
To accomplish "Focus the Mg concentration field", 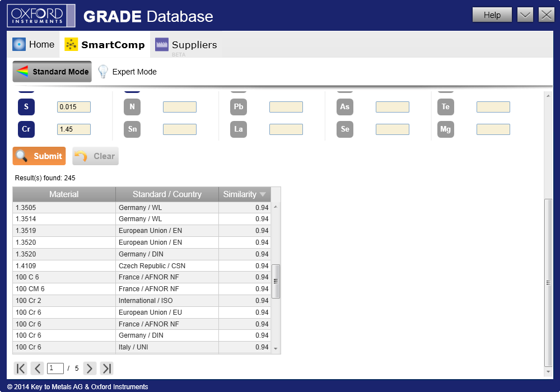I will tap(493, 129).
